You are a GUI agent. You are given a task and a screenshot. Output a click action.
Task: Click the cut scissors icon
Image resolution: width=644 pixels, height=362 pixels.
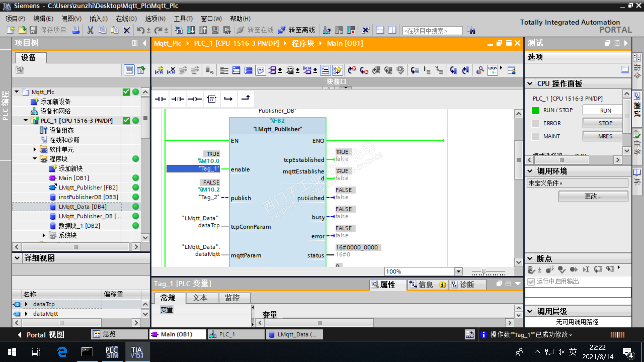pyautogui.click(x=90, y=30)
